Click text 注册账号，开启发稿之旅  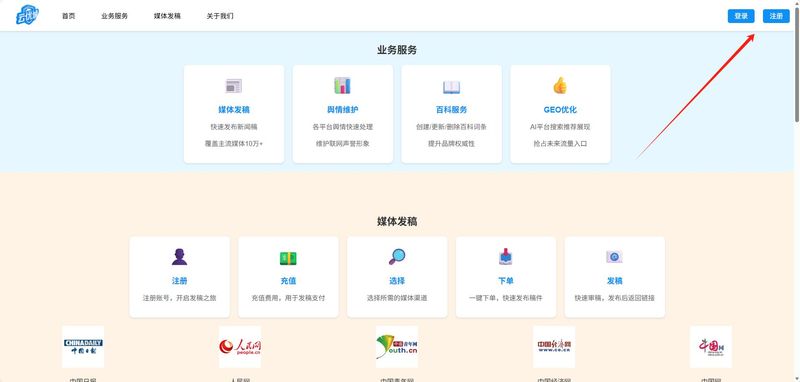[179, 298]
